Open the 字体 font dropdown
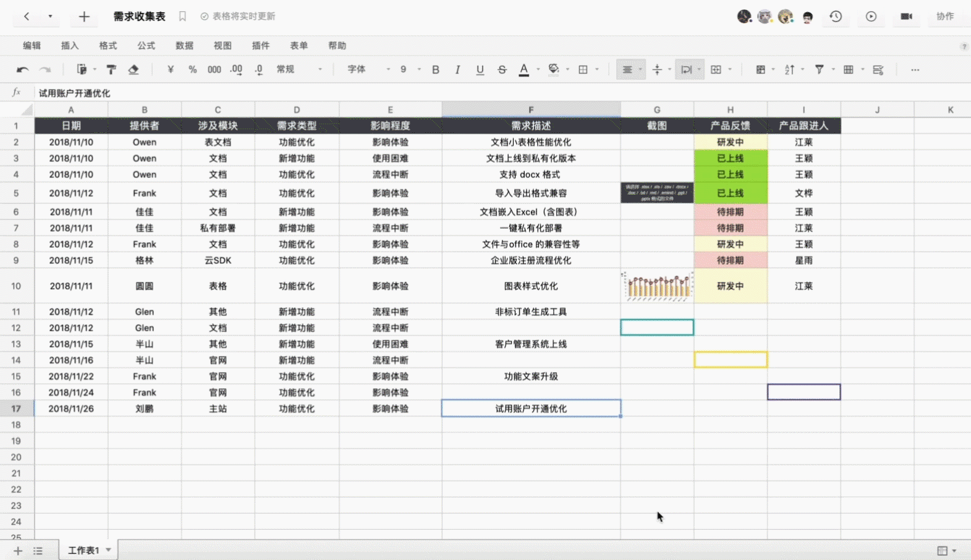 368,70
